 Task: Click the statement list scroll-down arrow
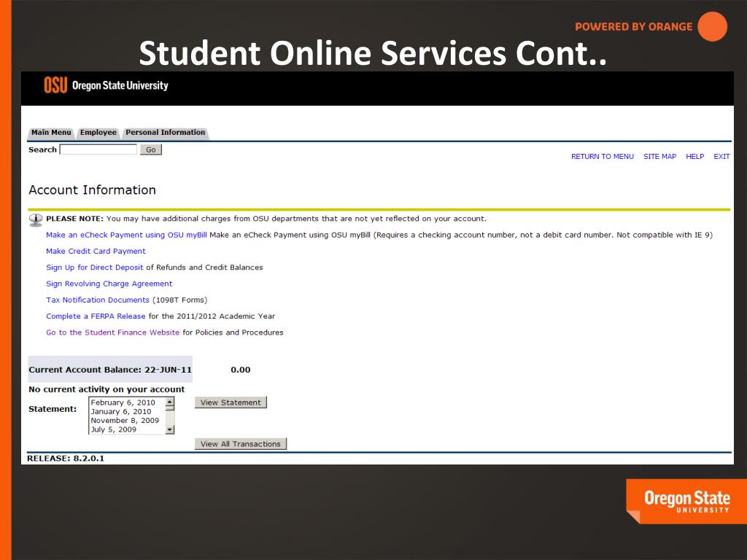tap(169, 429)
